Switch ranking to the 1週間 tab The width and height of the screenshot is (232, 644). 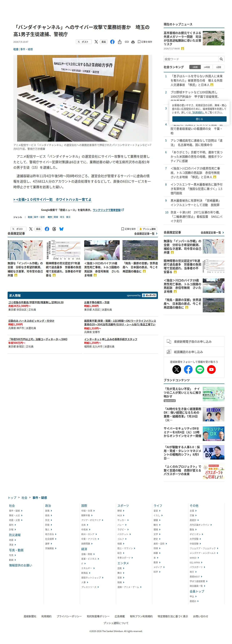[218, 67]
